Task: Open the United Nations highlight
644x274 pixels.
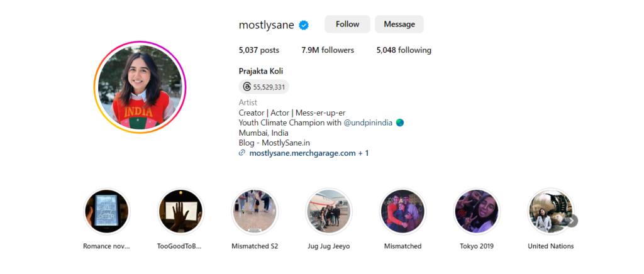Action: pos(551,212)
